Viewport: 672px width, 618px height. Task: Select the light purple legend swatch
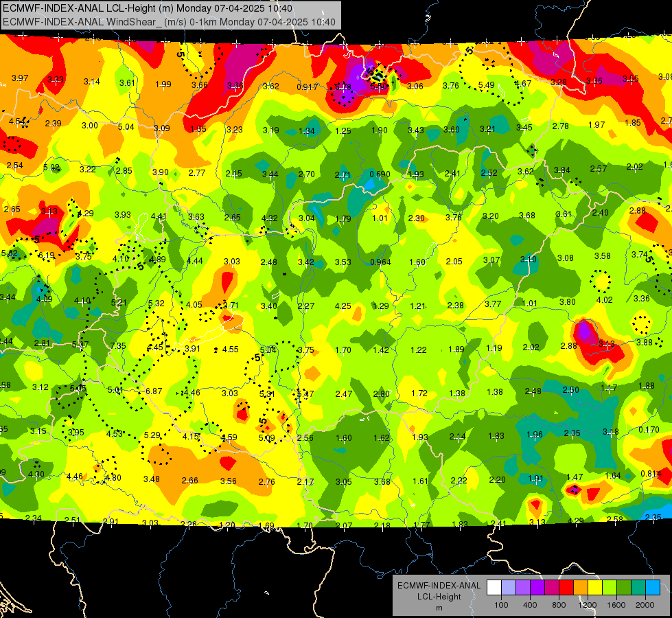pos(523,587)
